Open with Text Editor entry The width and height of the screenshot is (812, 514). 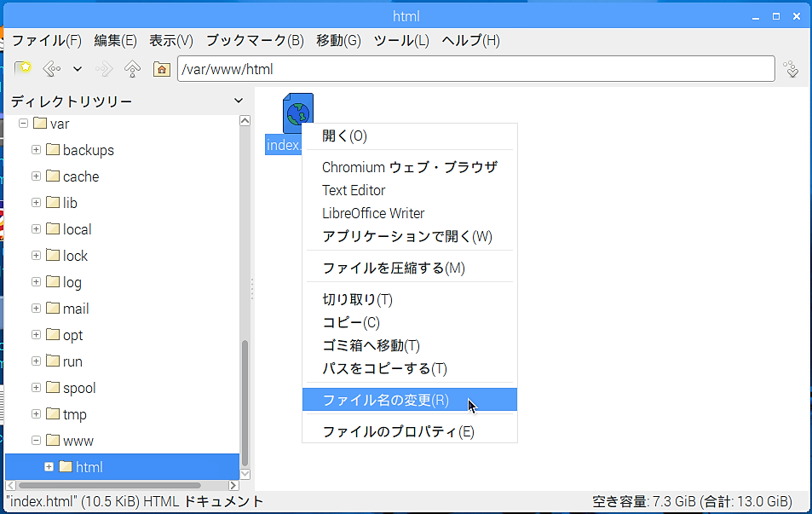click(x=410, y=190)
